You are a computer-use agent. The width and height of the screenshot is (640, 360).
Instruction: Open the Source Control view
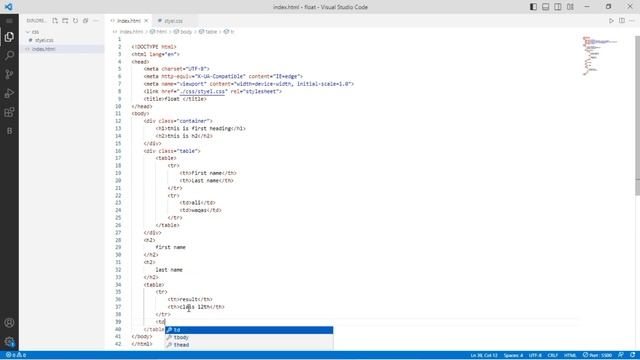(9, 74)
